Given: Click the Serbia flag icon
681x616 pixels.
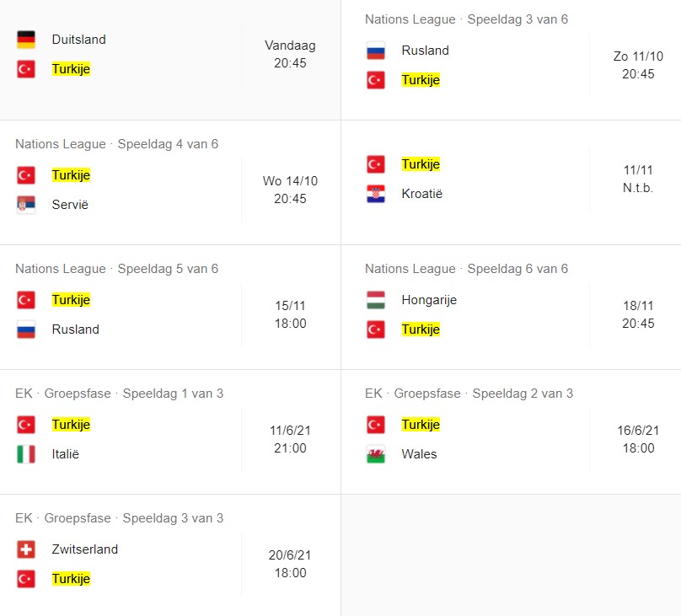Looking at the screenshot, I should pyautogui.click(x=26, y=205).
